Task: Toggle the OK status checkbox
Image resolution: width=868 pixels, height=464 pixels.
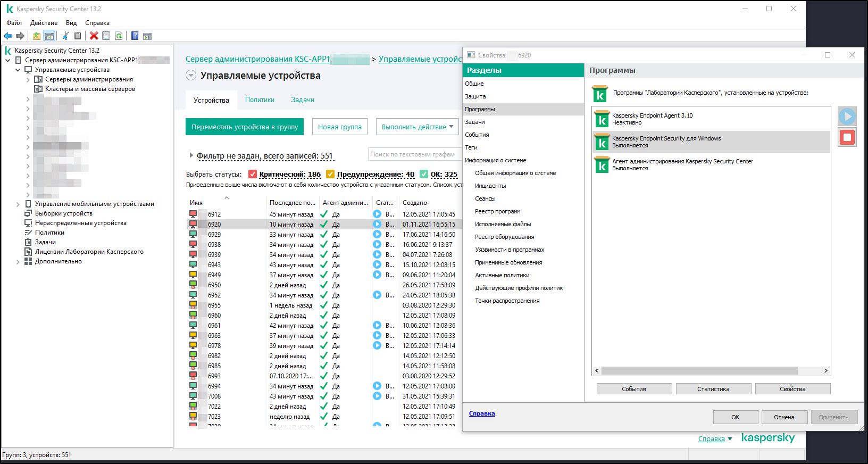Action: (424, 174)
